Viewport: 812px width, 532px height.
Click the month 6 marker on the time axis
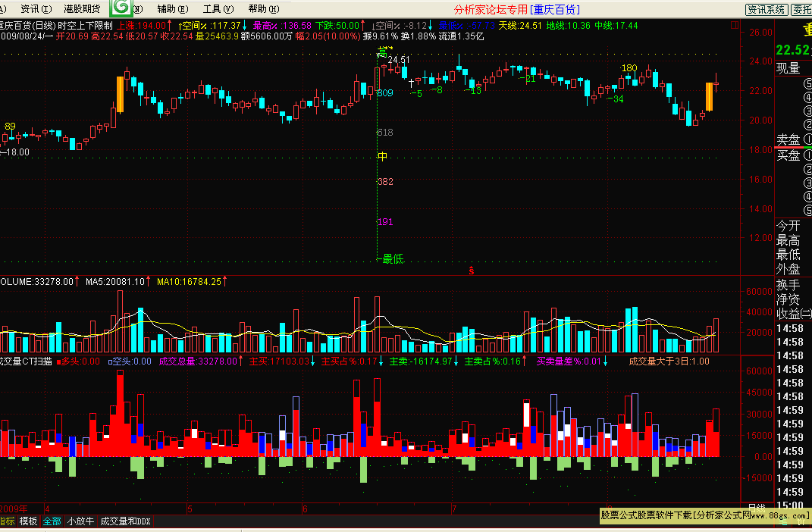305,509
